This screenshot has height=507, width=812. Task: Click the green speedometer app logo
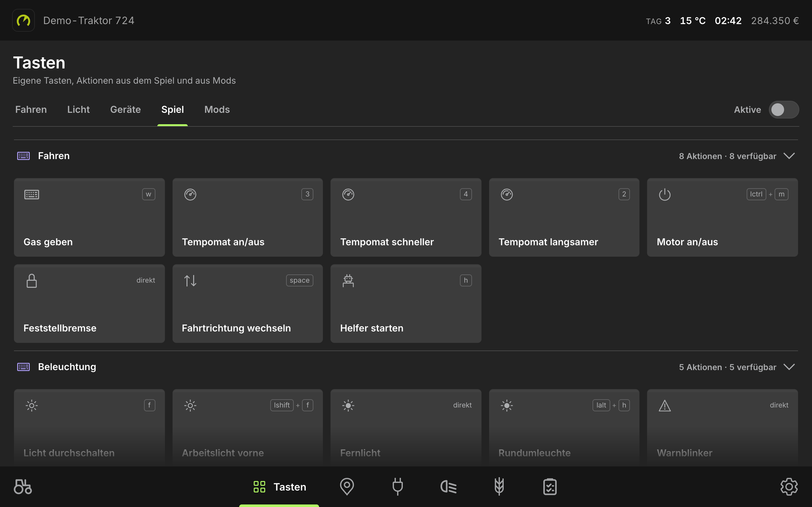23,21
